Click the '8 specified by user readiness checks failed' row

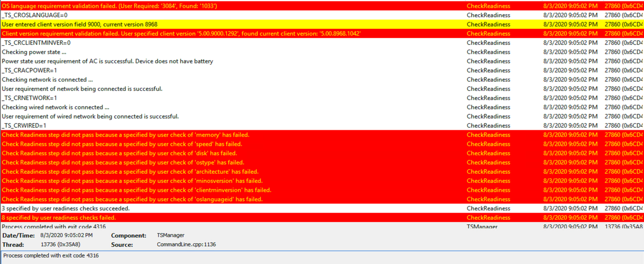59,218
